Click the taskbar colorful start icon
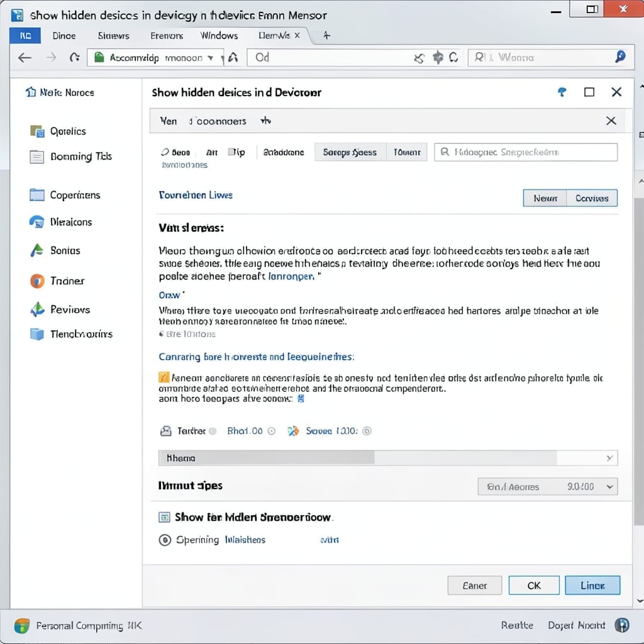Screen dimensions: 644x644 coord(22,626)
